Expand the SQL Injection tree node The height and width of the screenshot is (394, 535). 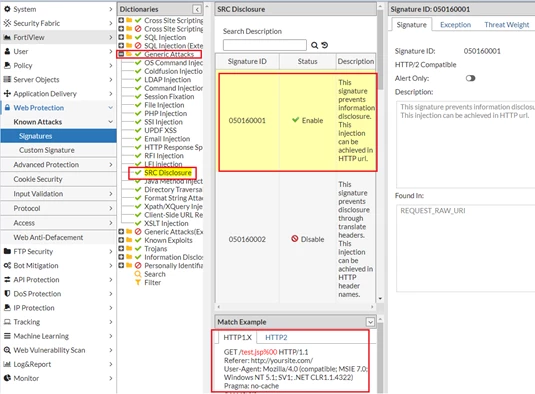121,37
